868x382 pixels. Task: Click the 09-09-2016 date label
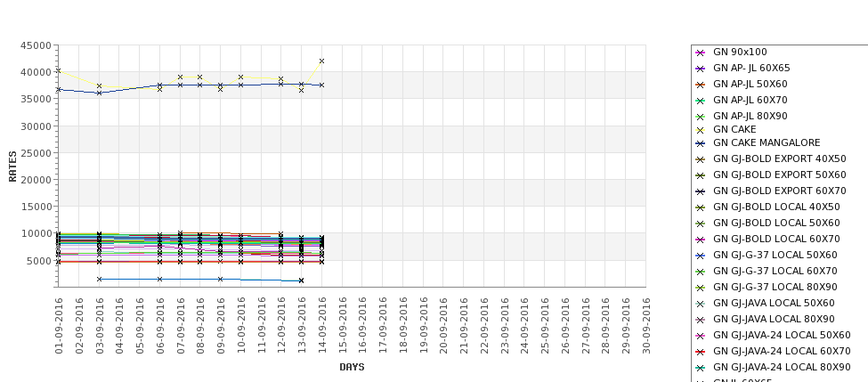coord(220,326)
